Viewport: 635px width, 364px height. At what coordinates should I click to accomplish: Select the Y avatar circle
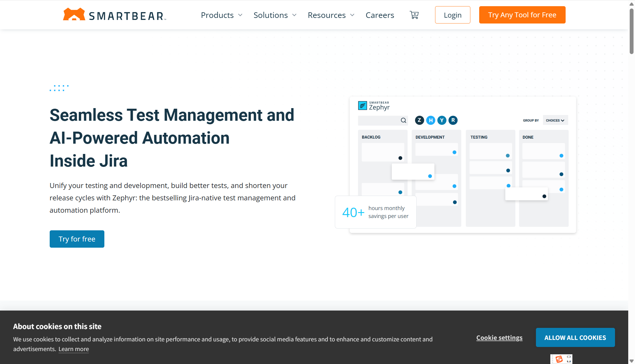(x=442, y=120)
